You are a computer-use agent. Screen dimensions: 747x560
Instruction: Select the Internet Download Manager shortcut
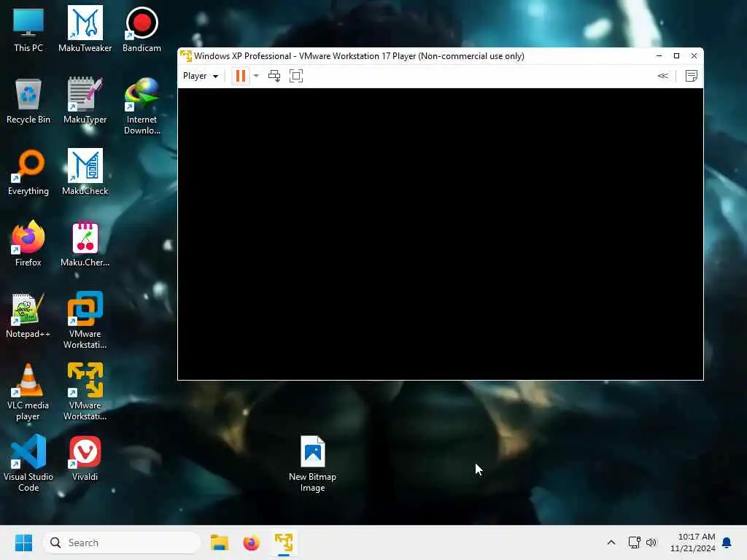(x=142, y=106)
